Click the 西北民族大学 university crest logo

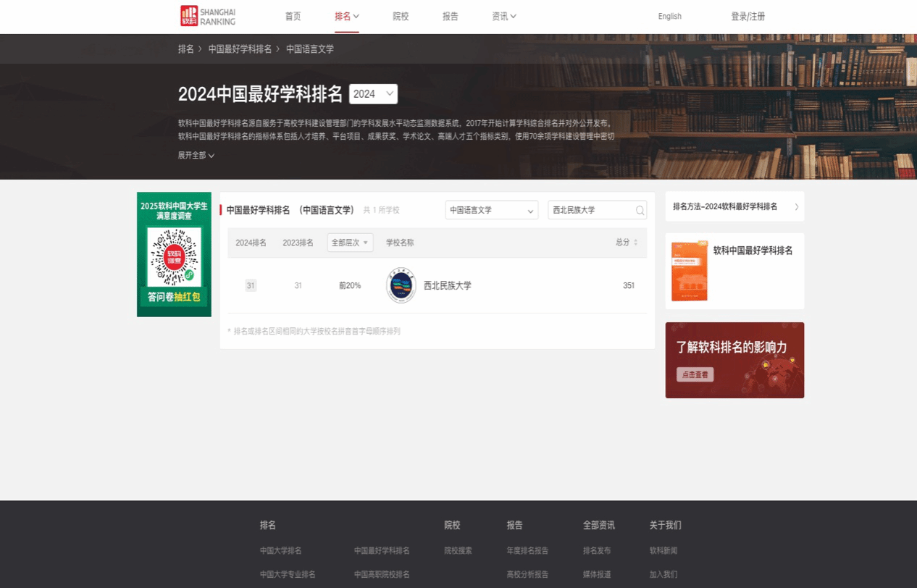pyautogui.click(x=401, y=285)
